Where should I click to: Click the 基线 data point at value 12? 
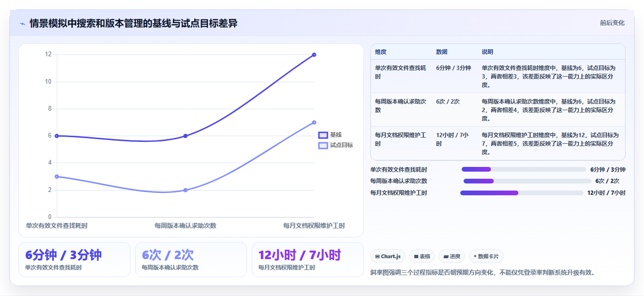pos(314,55)
